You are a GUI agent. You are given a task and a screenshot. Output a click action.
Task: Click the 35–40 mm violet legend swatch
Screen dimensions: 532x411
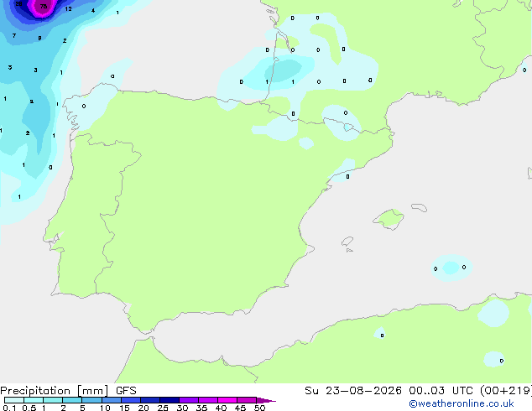208,400
